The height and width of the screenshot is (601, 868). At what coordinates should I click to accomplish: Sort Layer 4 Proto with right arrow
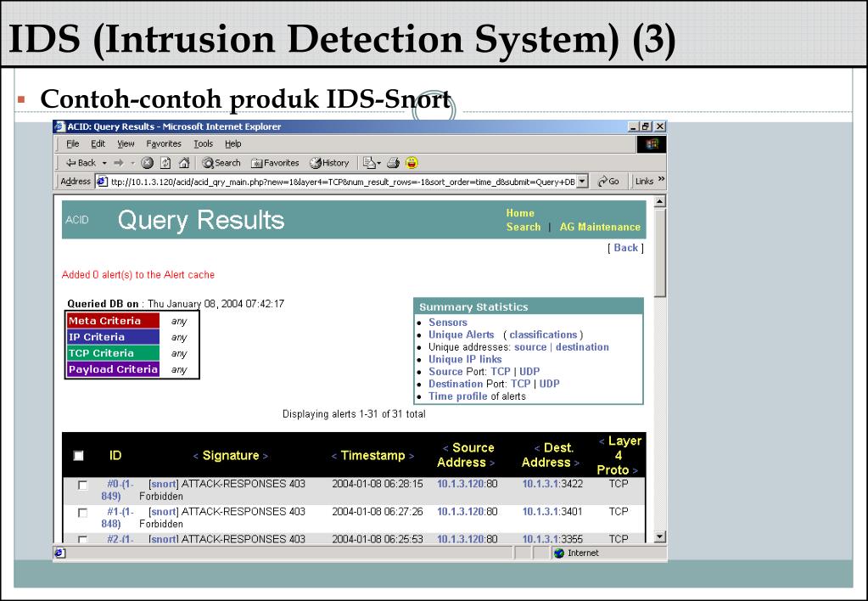coord(635,470)
